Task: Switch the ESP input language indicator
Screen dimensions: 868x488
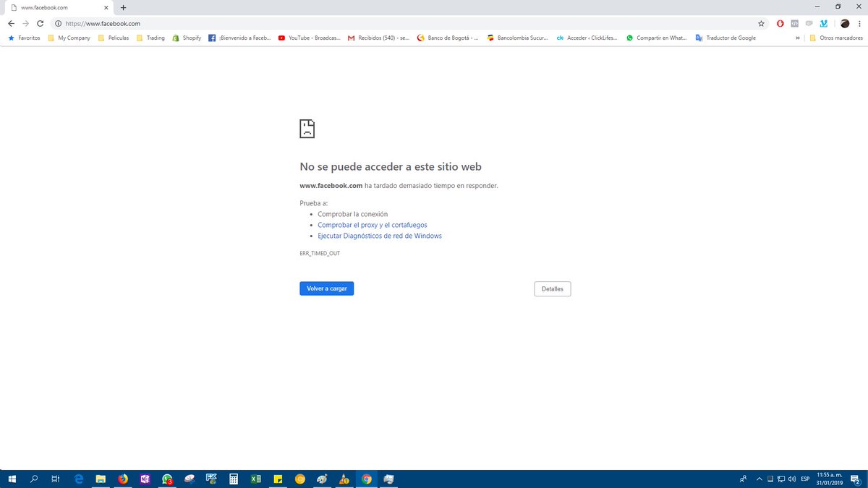Action: point(805,479)
